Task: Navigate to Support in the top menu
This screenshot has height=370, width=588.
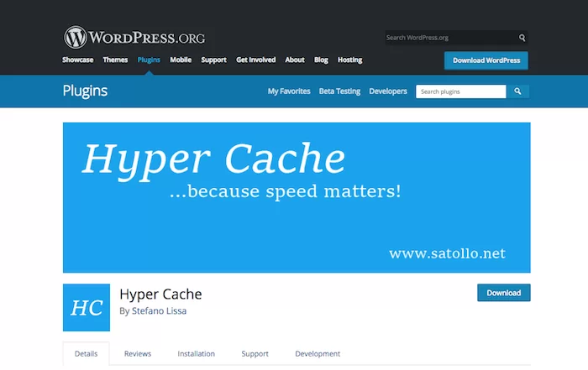Action: (x=214, y=60)
